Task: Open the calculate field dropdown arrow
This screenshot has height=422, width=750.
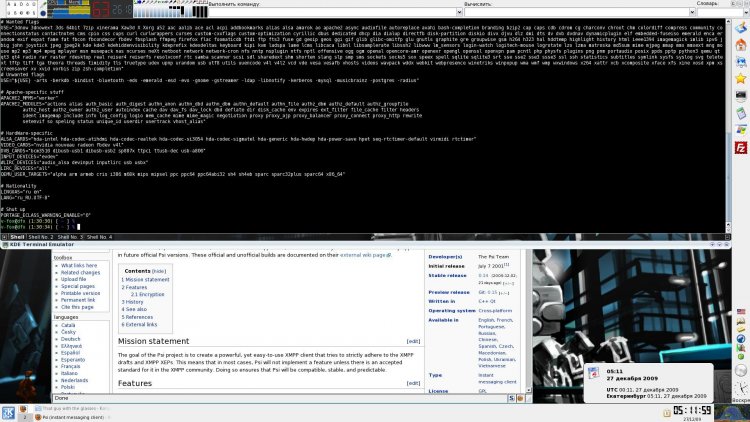Action: click(692, 12)
